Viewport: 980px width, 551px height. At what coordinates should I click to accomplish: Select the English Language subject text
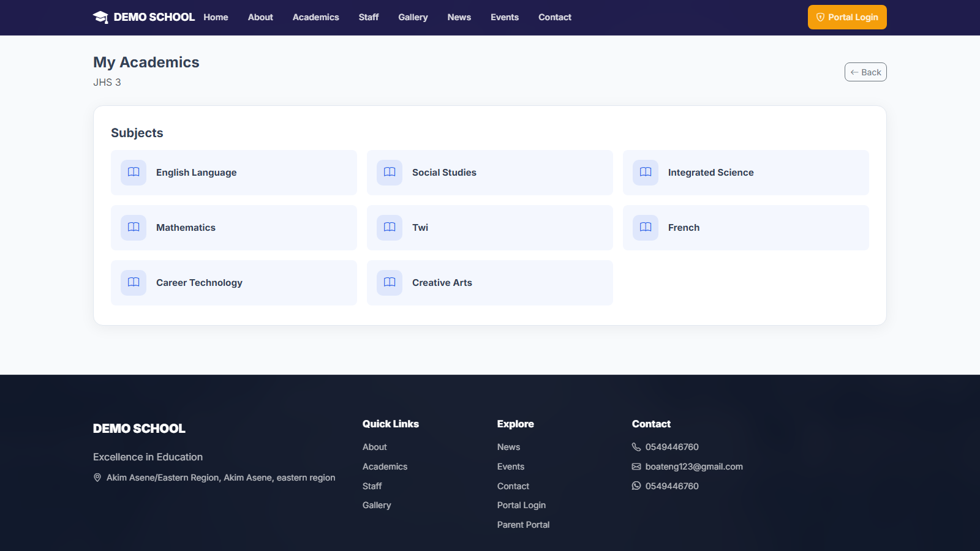(196, 173)
